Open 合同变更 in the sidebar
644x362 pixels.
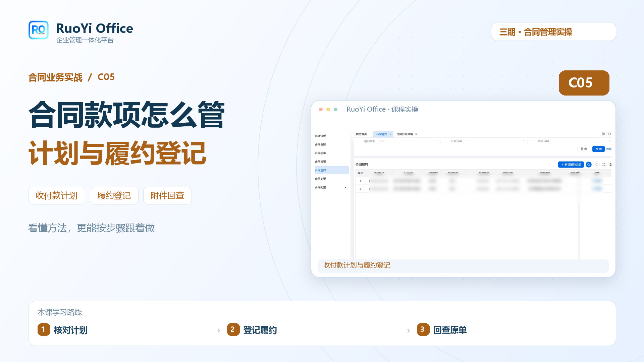(320, 179)
